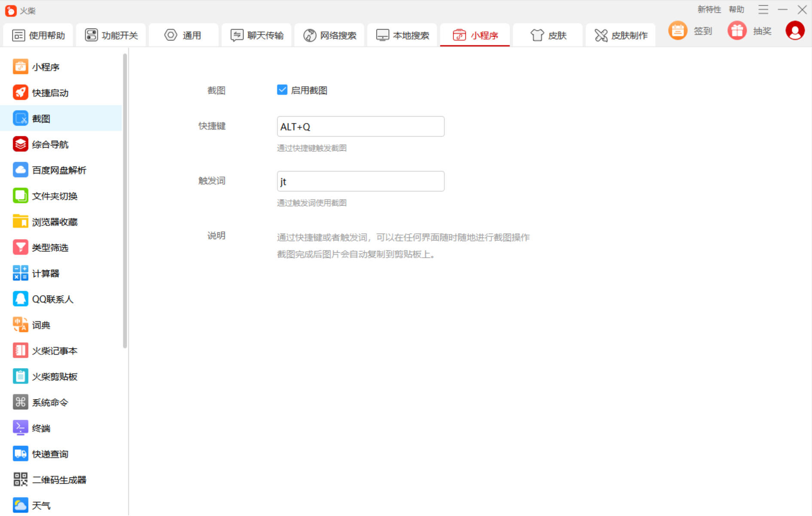Image resolution: width=812 pixels, height=516 pixels.
Task: Select the 快捷启动 rocket icon
Action: click(20, 93)
